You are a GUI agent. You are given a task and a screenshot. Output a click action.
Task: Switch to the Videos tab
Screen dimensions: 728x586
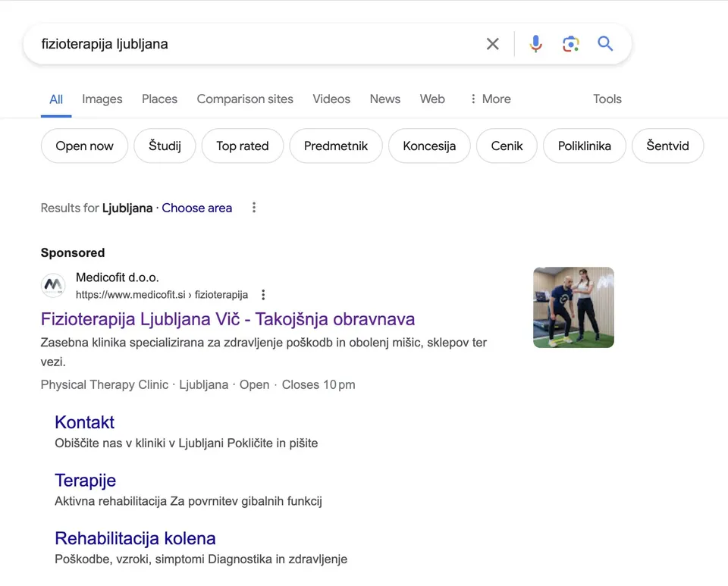pos(331,99)
